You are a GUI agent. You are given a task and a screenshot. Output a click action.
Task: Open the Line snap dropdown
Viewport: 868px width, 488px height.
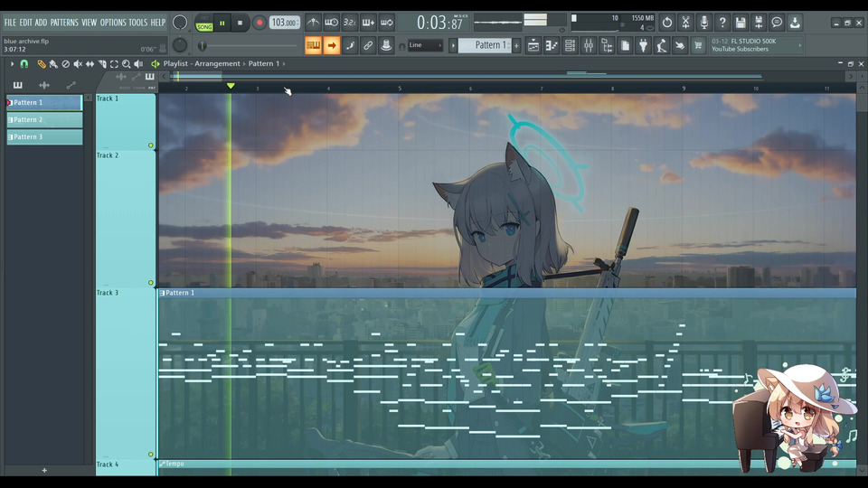click(x=425, y=45)
